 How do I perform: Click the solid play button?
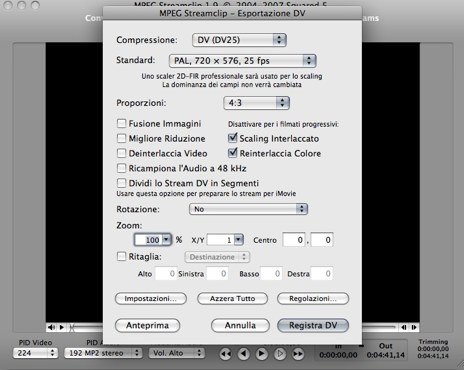tap(262, 354)
